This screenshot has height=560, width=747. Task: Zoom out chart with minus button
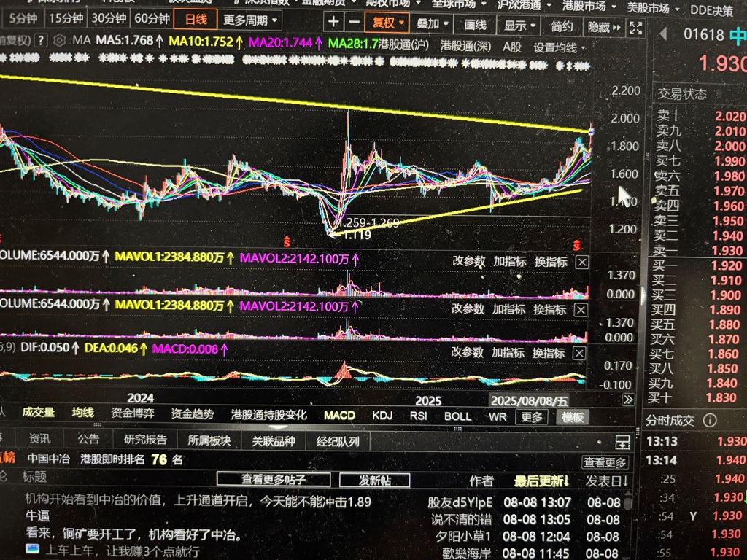354,21
